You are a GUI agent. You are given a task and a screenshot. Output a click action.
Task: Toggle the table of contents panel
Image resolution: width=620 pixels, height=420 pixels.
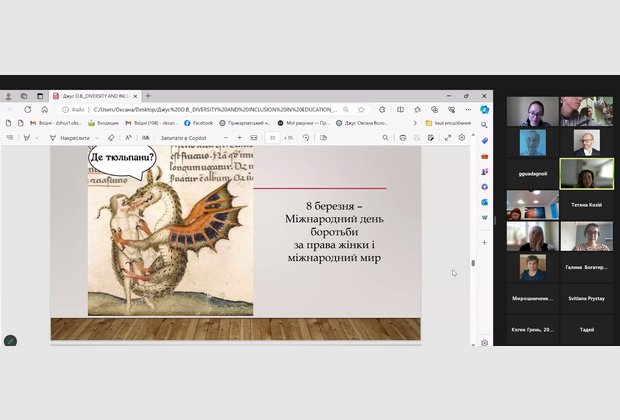click(x=9, y=137)
